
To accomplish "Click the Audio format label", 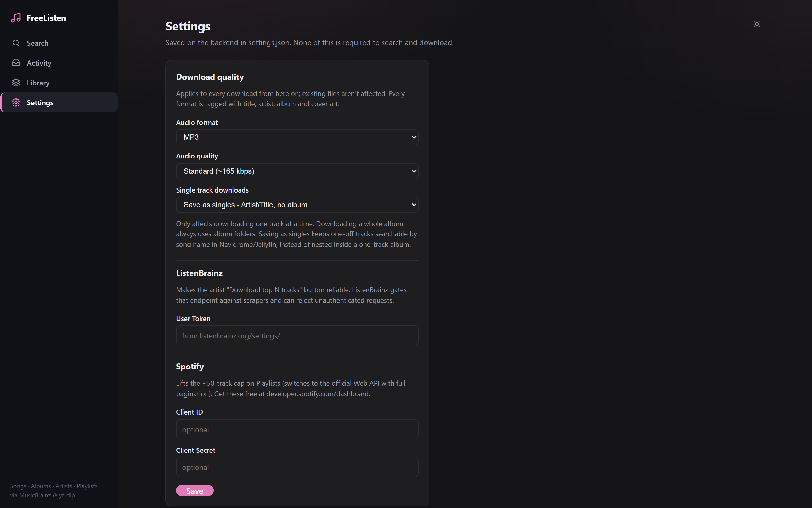I will coord(197,123).
